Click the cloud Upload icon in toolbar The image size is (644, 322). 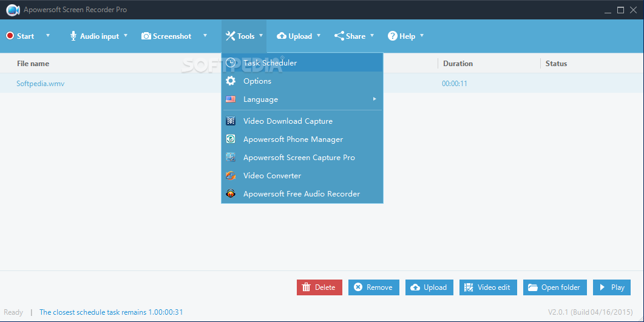(x=282, y=36)
